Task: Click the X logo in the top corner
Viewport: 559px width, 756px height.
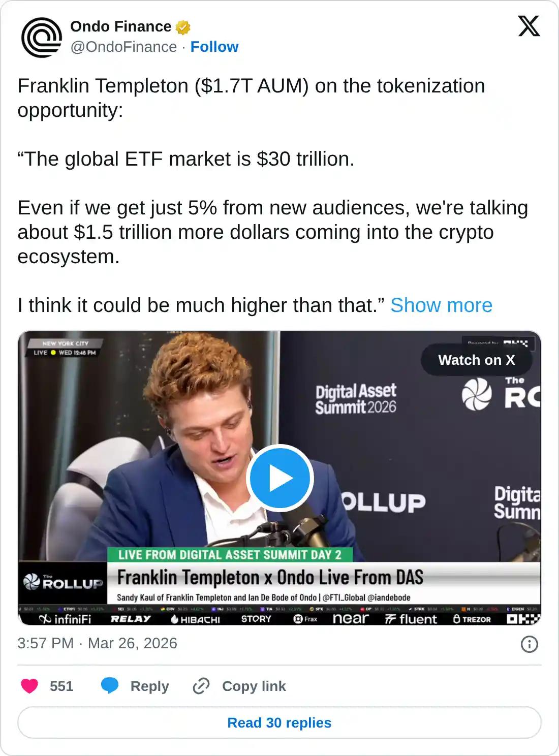Action: tap(530, 26)
